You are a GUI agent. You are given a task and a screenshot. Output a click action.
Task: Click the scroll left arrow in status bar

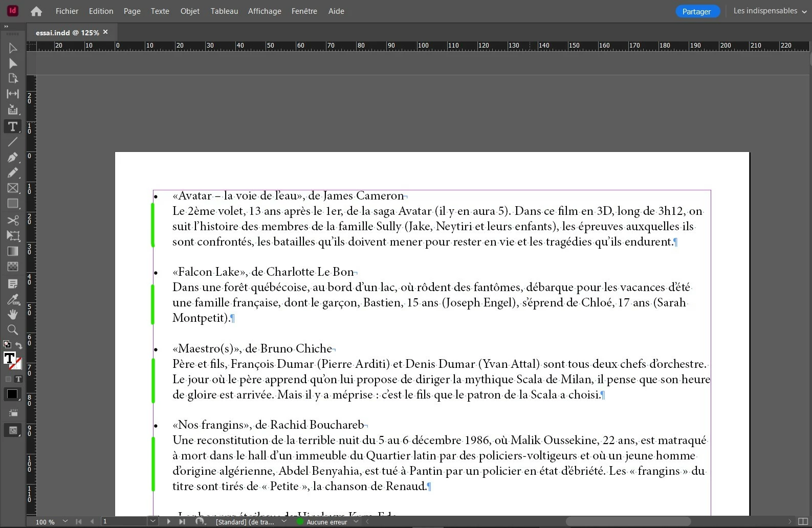tap(367, 522)
